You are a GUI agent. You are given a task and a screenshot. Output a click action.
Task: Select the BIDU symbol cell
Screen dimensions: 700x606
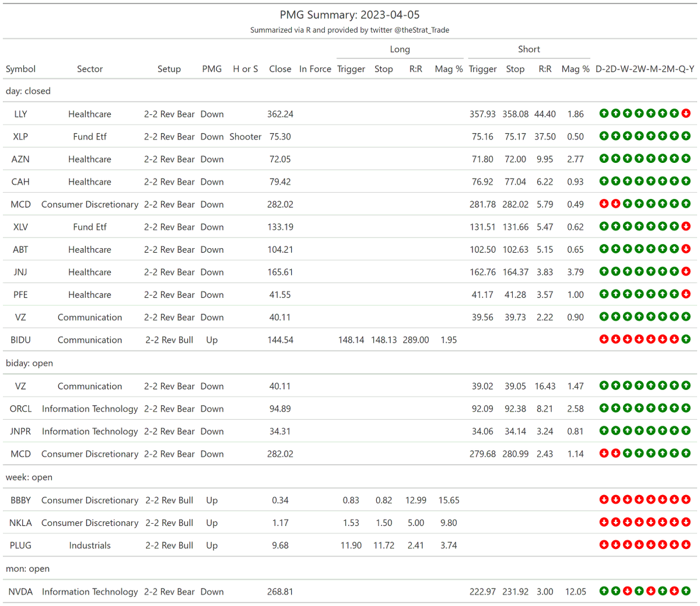pos(20,340)
